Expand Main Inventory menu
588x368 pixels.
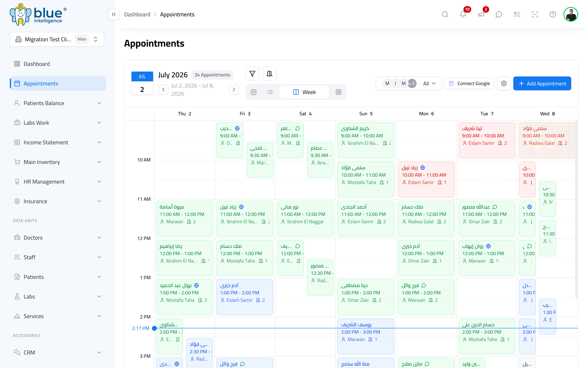58,162
